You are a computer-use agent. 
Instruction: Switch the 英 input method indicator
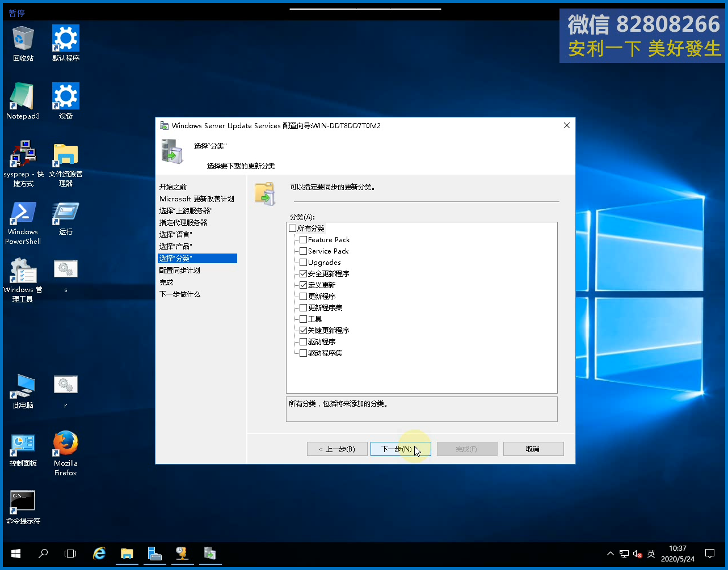[x=651, y=554]
